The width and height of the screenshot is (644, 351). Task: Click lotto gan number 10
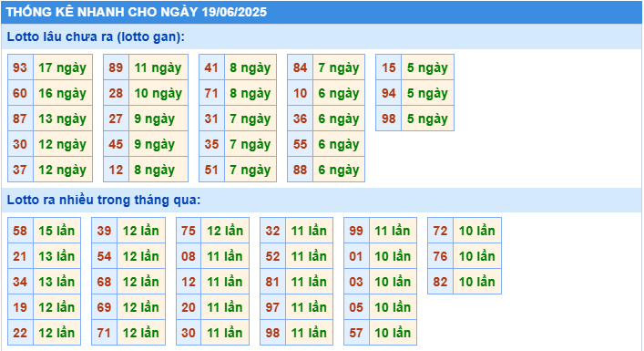[301, 93]
